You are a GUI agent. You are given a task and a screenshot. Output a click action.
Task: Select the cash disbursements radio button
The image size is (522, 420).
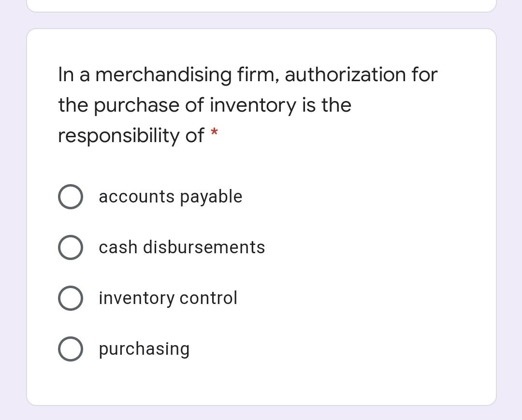pyautogui.click(x=70, y=247)
